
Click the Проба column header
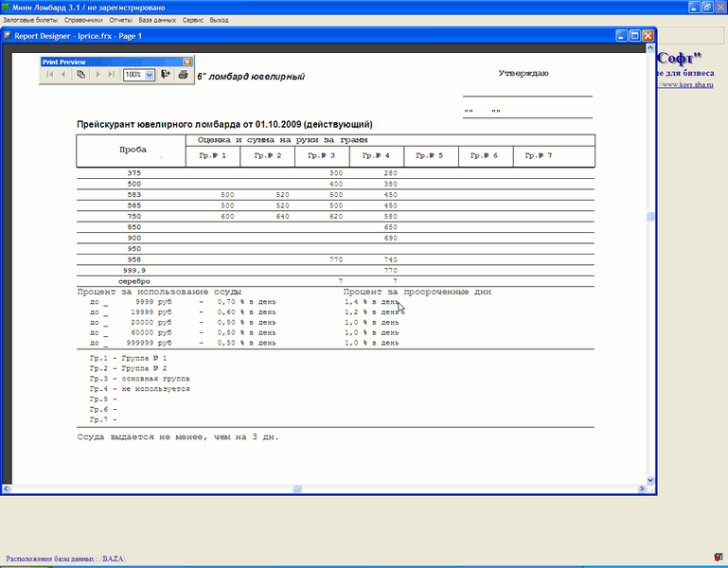[133, 150]
